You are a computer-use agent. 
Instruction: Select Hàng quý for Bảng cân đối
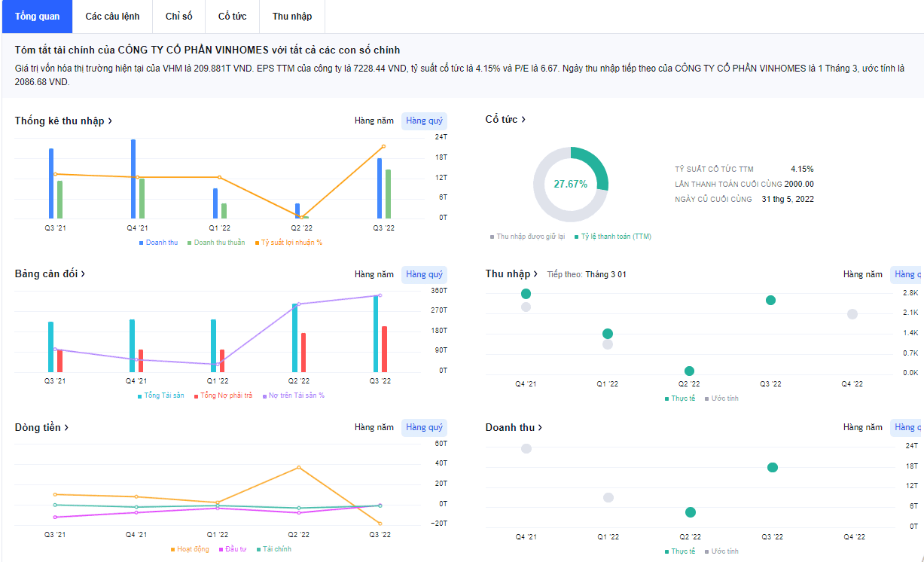(x=425, y=274)
